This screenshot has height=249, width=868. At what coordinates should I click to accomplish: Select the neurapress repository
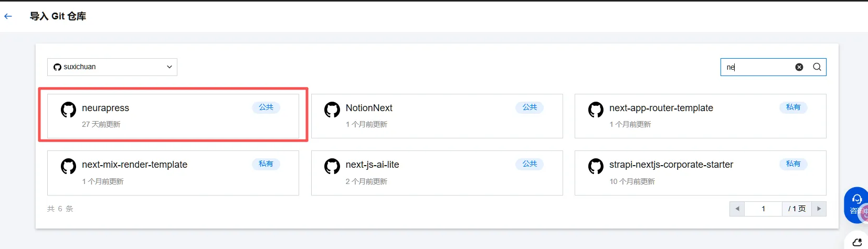105,108
